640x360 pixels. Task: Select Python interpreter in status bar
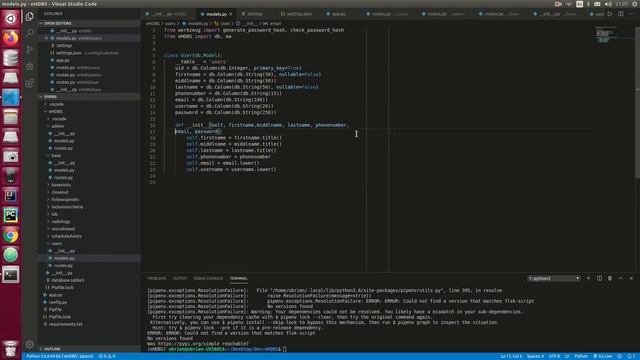[x=60, y=356]
